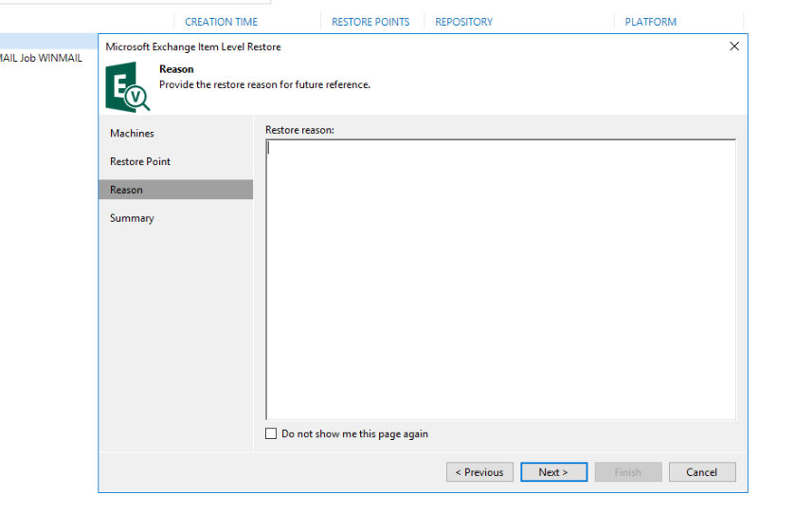Go back with the Previous button
The width and height of the screenshot is (812, 532).
pos(479,472)
